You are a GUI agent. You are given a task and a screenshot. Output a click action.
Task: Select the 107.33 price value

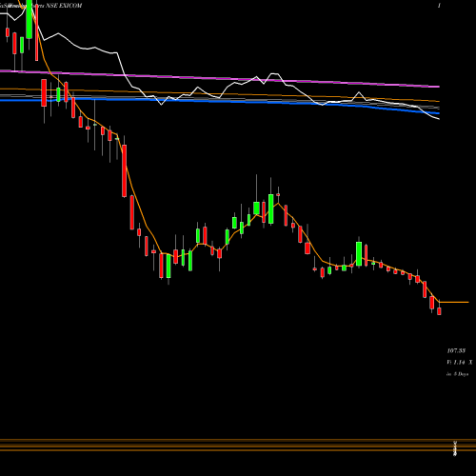[x=456, y=350]
